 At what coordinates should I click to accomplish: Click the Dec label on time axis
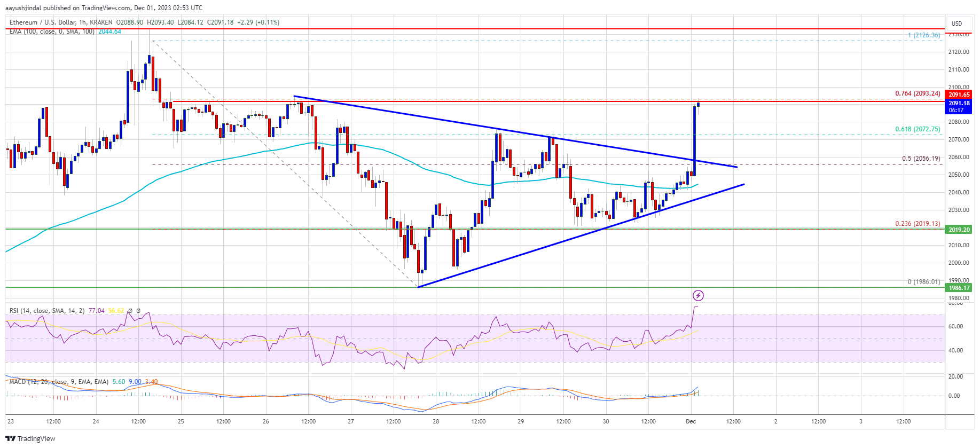[691, 421]
